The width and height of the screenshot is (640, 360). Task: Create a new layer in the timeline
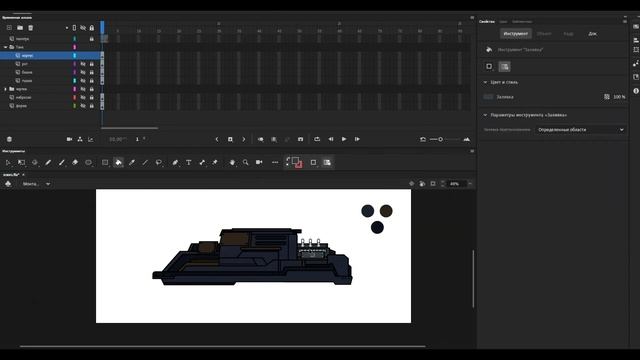(x=9, y=28)
